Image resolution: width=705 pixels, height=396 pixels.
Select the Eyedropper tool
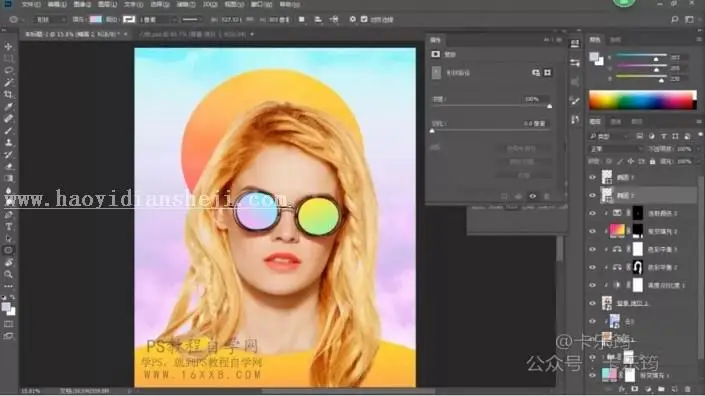(x=8, y=107)
